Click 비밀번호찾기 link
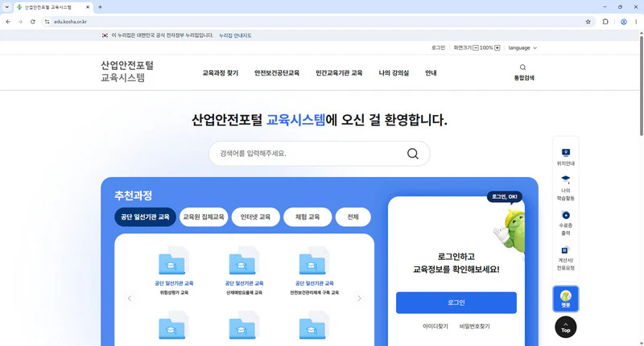644x346 pixels. coord(474,327)
